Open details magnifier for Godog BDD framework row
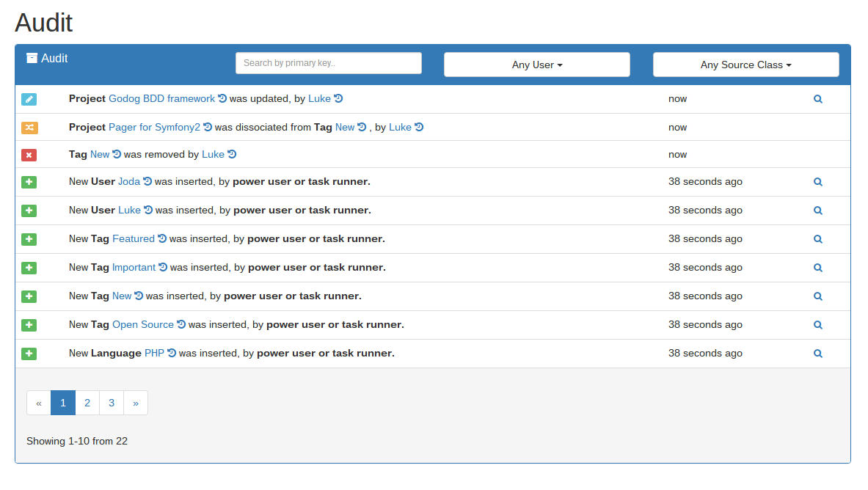 point(818,99)
